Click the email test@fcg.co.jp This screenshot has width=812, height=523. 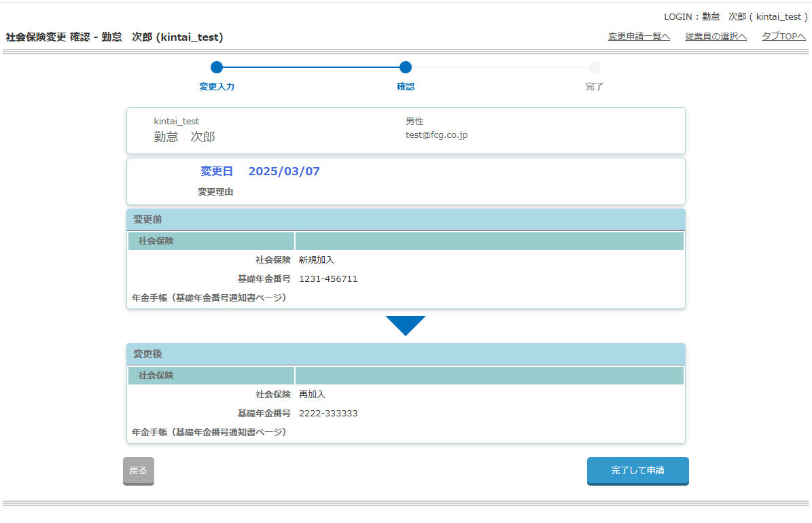pyautogui.click(x=436, y=135)
